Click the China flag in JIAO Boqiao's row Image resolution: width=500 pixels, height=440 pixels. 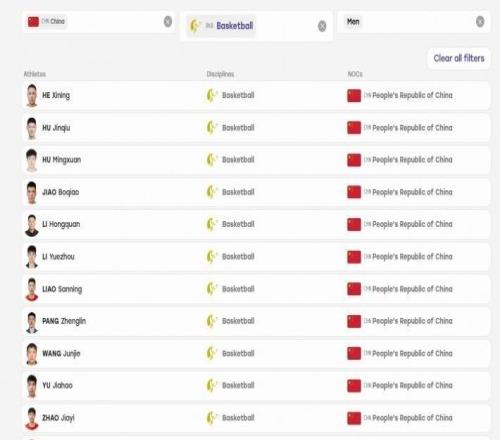tap(354, 192)
